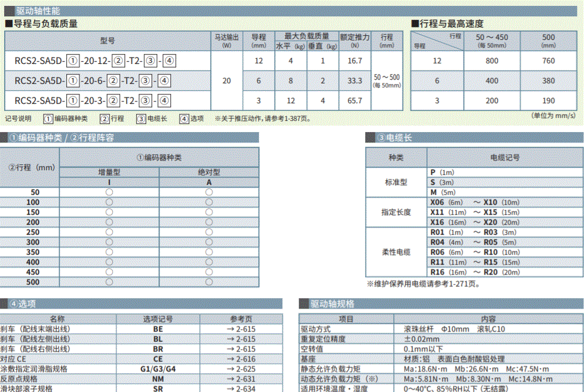Click the 马达输出 (W) column header
This screenshot has height=392, width=584.
pos(227,41)
